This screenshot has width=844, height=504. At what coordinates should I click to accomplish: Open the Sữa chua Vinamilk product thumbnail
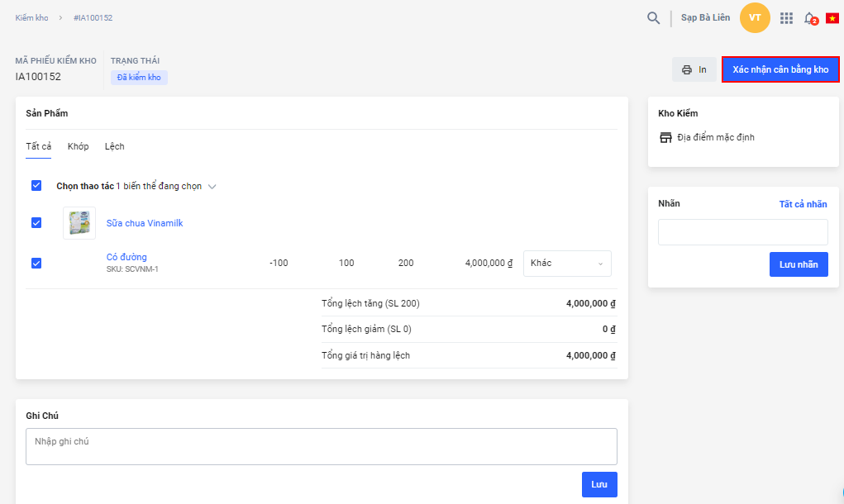pos(79,223)
